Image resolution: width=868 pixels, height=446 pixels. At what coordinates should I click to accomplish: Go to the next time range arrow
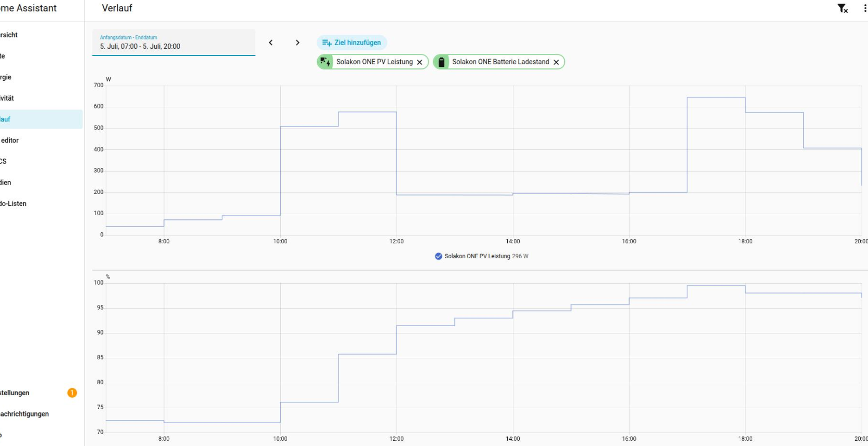(x=297, y=43)
